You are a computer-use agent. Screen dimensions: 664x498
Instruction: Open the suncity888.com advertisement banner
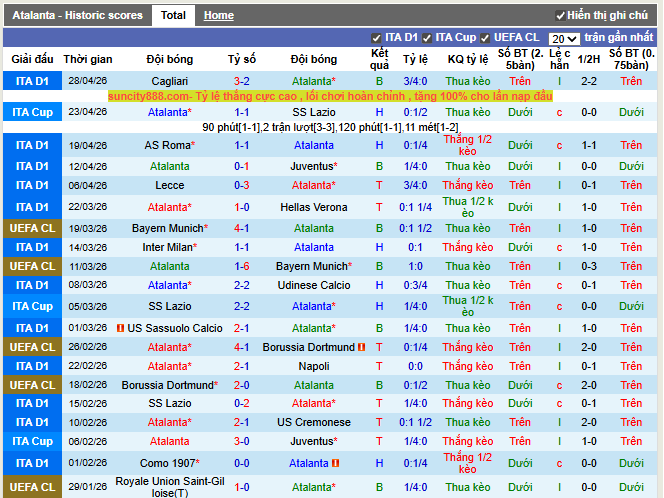click(330, 96)
